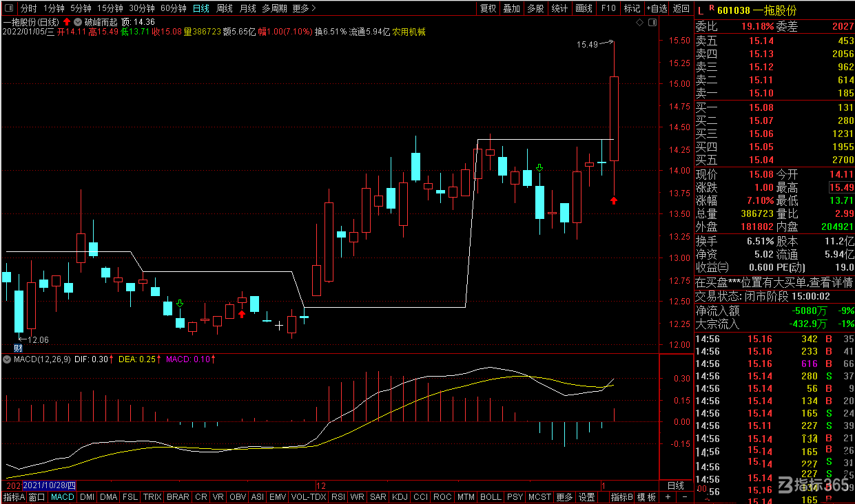The width and height of the screenshot is (855, 504).
Task: Click the 模板 template button
Action: pyautogui.click(x=646, y=497)
